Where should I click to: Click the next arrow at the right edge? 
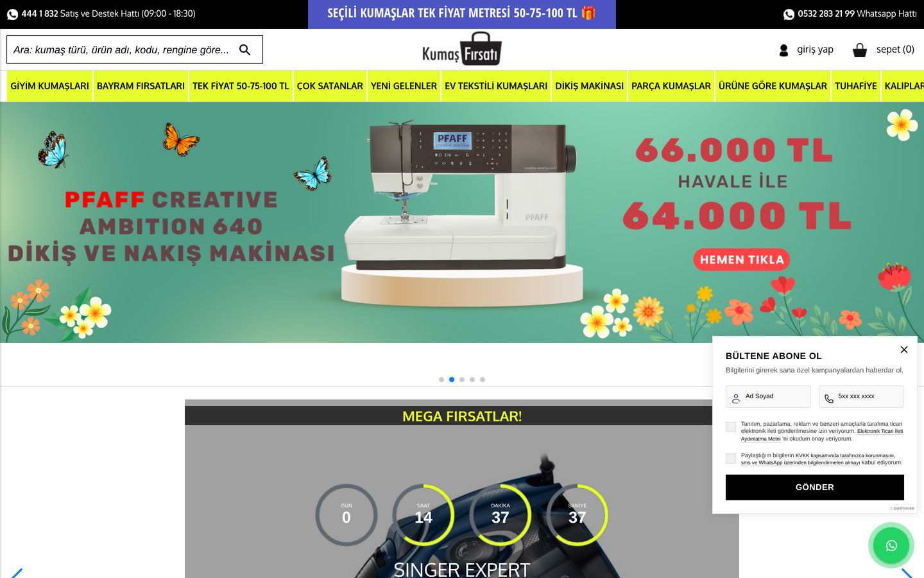click(907, 573)
